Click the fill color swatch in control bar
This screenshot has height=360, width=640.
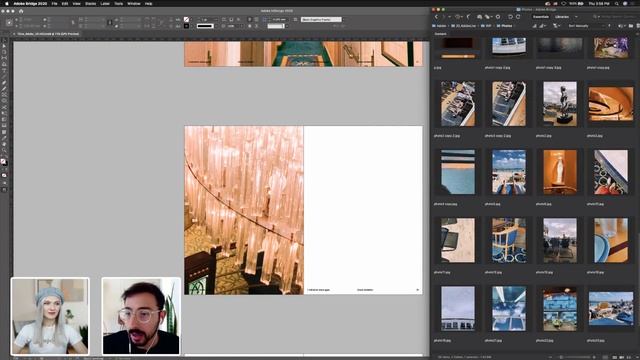point(186,19)
